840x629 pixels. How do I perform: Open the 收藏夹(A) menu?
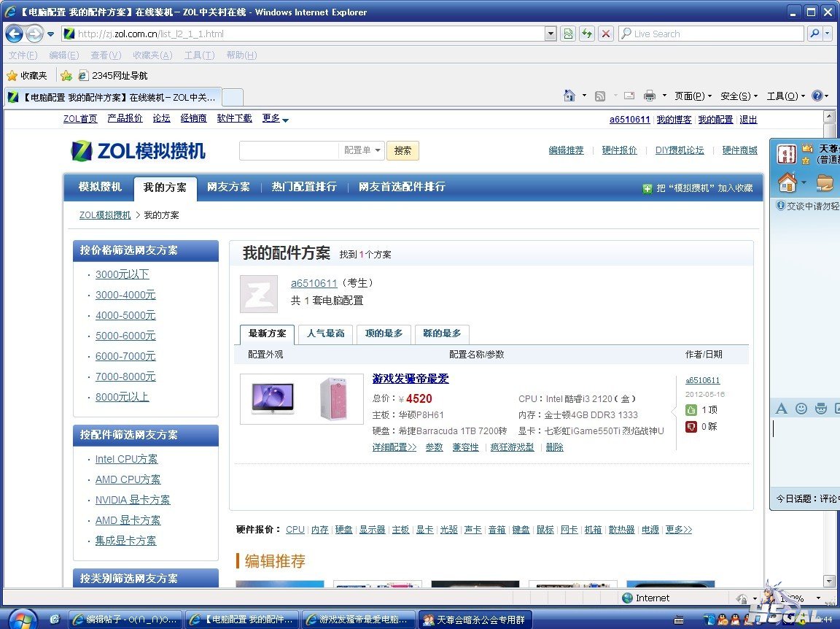[152, 55]
